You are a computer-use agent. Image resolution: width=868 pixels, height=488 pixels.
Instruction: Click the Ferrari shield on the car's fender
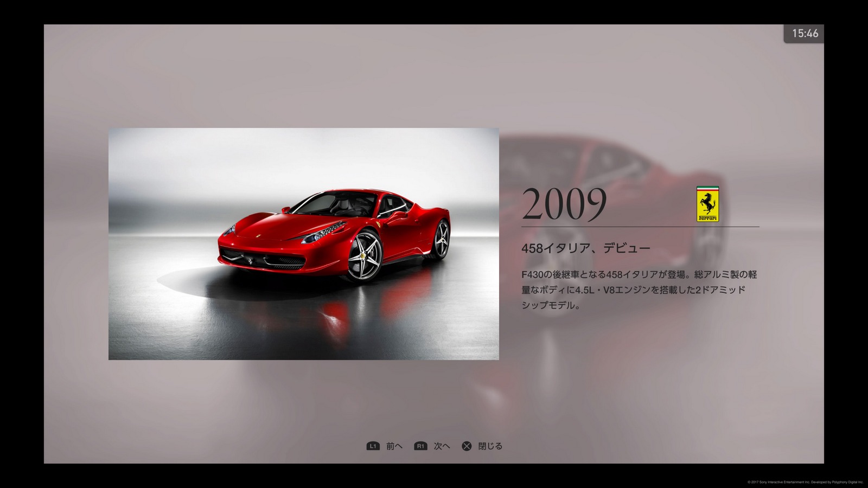click(x=375, y=223)
